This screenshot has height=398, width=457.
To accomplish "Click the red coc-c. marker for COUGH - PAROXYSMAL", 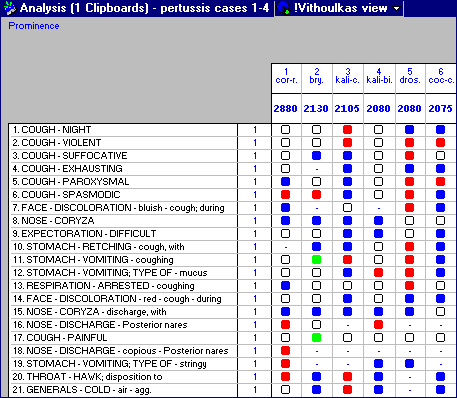I will tap(441, 182).
